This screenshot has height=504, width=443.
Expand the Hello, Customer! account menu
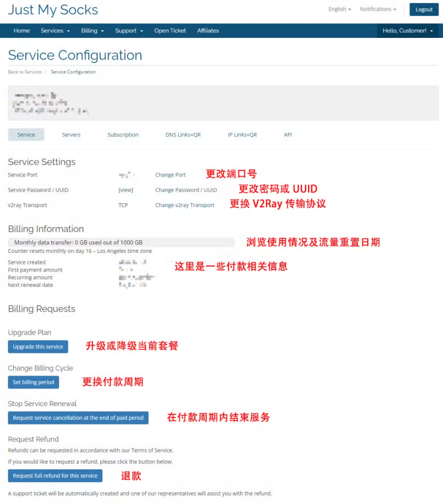click(x=408, y=31)
